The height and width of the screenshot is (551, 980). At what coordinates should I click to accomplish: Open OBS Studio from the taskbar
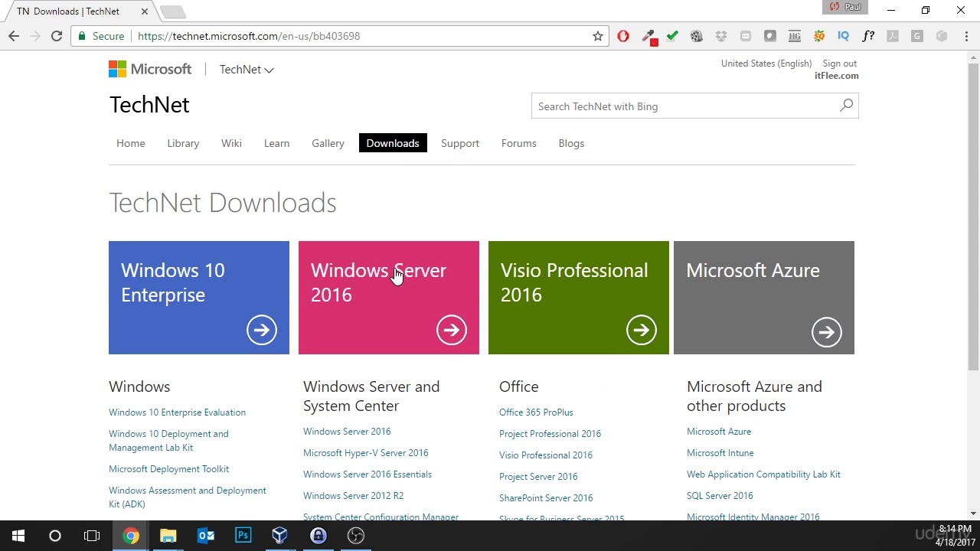pyautogui.click(x=356, y=536)
